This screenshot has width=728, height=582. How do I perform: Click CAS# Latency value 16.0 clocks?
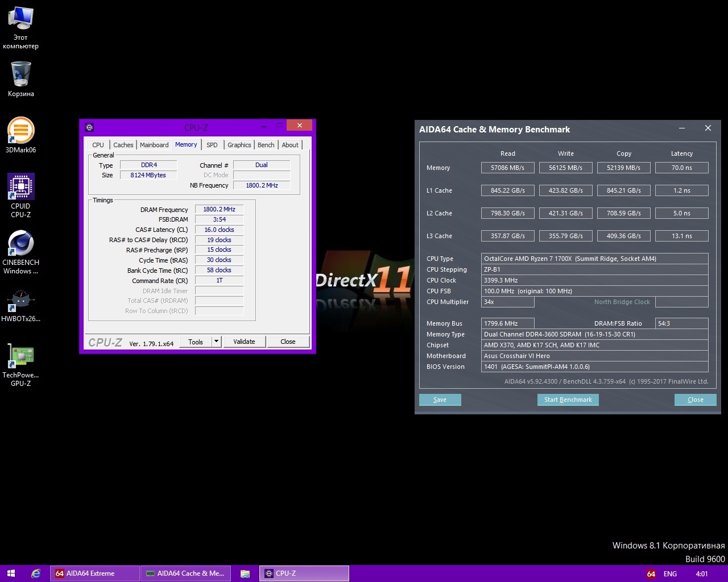click(219, 230)
